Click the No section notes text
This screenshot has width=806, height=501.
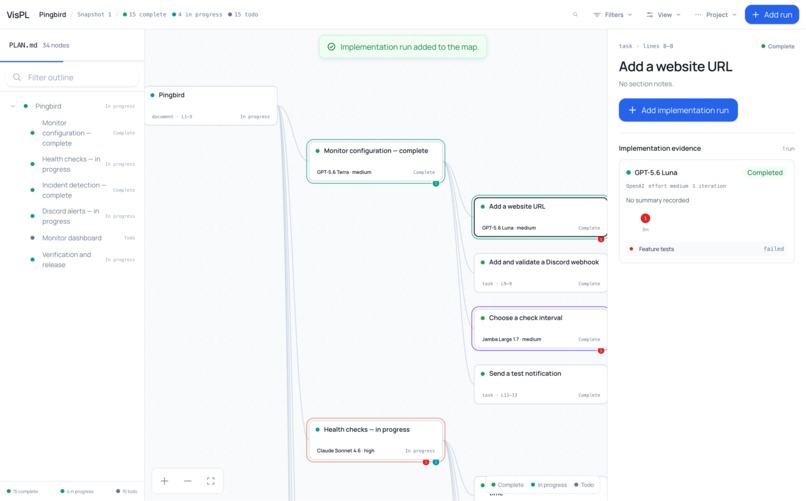pos(646,84)
